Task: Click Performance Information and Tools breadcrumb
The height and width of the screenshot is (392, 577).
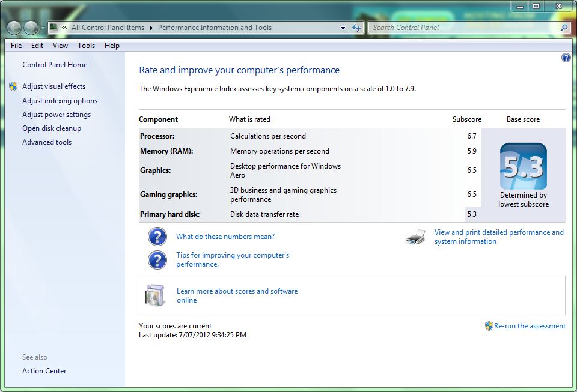Action: click(x=215, y=28)
